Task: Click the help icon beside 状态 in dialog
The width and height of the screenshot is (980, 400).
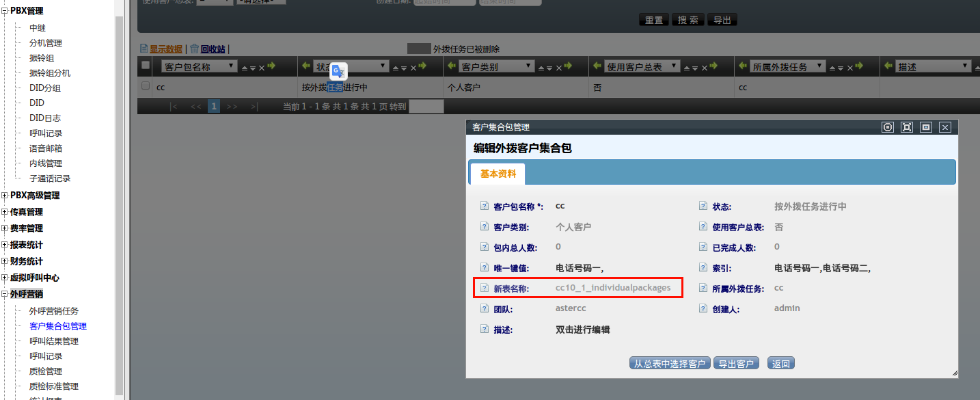Action: click(703, 206)
